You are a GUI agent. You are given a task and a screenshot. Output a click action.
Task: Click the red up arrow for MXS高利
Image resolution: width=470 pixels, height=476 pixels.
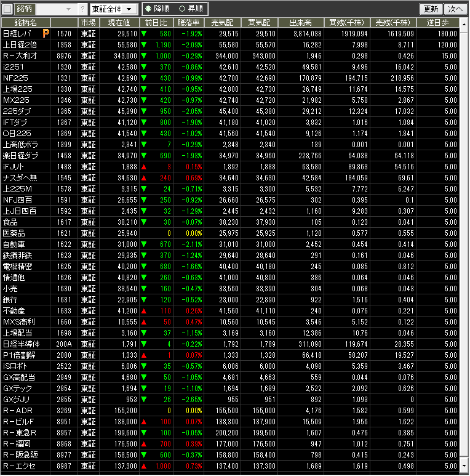[144, 322]
